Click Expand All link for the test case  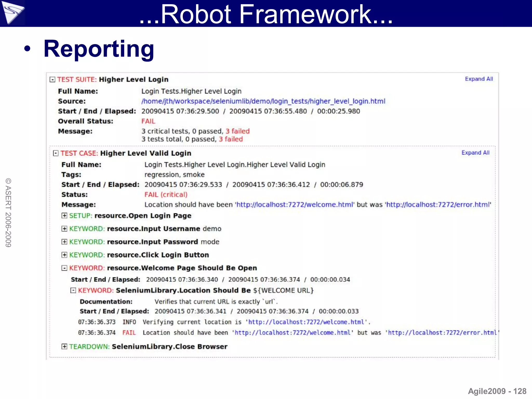pos(475,153)
